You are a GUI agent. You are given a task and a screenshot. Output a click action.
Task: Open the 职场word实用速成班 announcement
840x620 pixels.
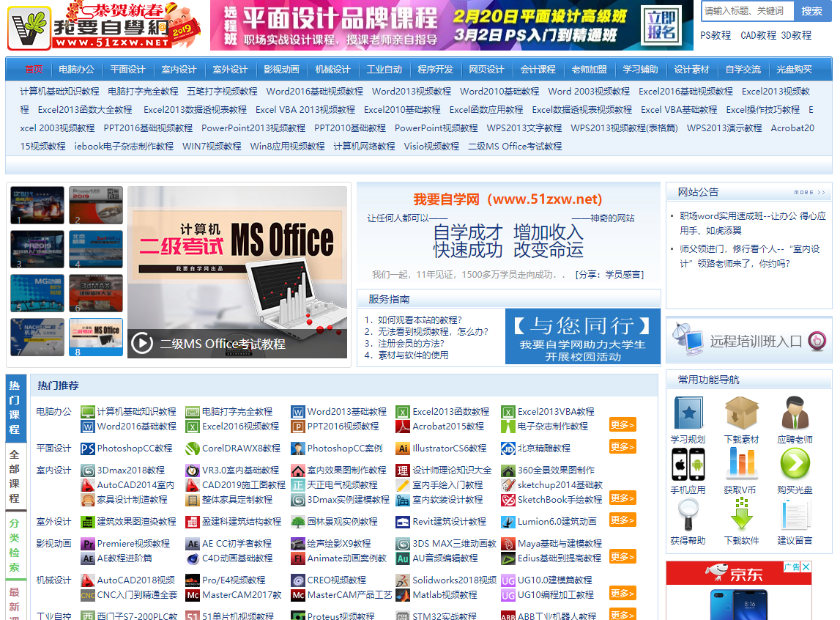coord(753,223)
